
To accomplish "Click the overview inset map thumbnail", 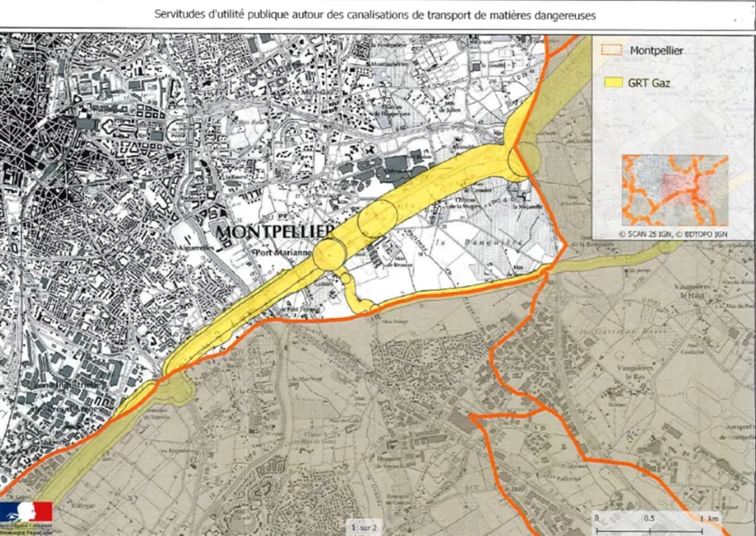I will tap(675, 190).
